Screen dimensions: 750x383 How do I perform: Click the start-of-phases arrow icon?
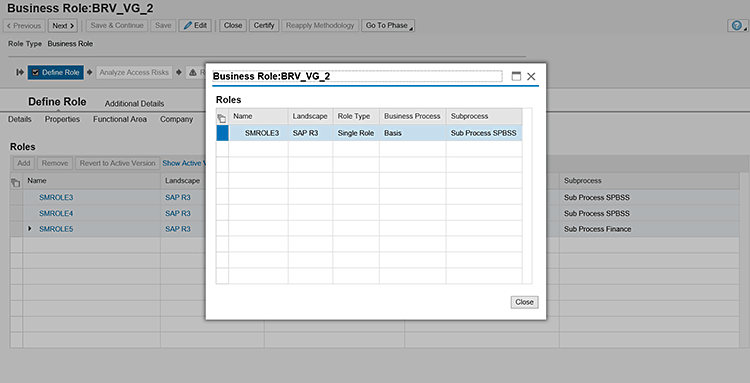coord(20,73)
